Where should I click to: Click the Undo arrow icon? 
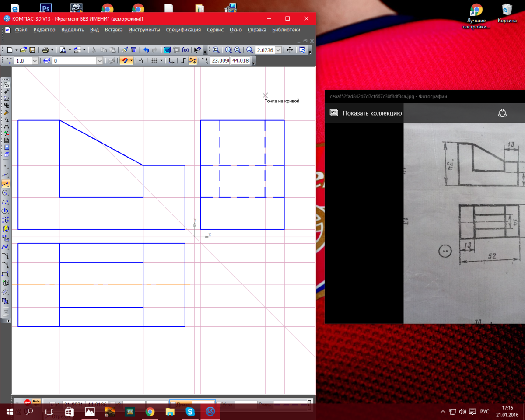146,50
